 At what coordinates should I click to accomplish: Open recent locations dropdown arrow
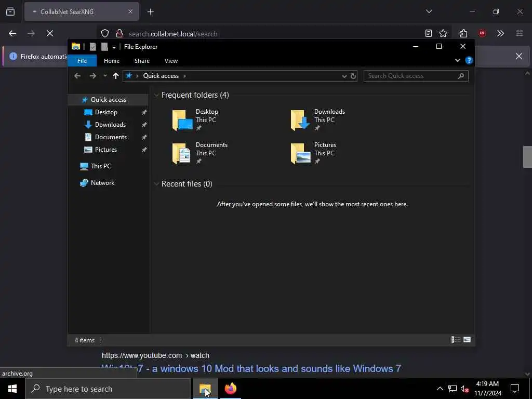[x=105, y=76]
